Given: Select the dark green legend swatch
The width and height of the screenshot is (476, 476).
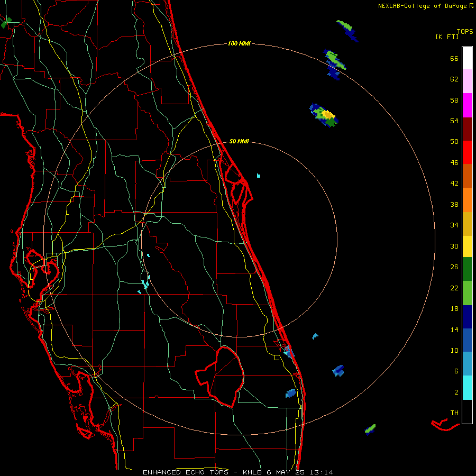Looking at the screenshot, I should pyautogui.click(x=467, y=269).
